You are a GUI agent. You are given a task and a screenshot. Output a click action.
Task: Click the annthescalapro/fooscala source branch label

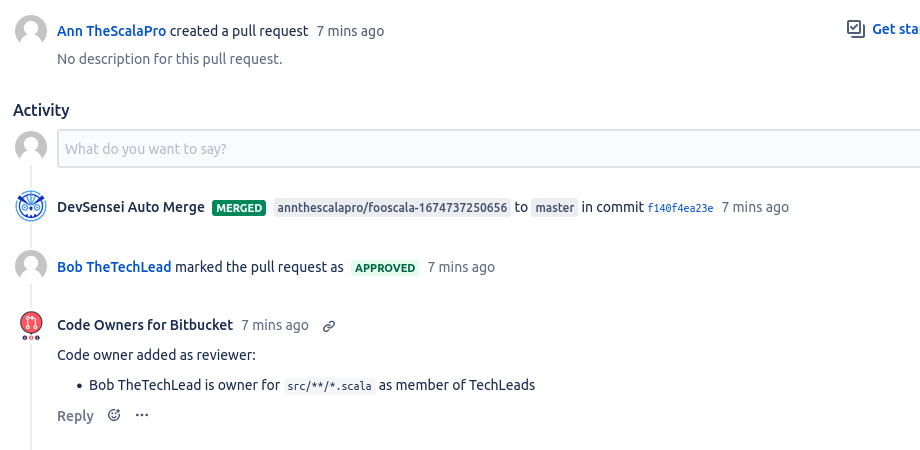pyautogui.click(x=393, y=208)
